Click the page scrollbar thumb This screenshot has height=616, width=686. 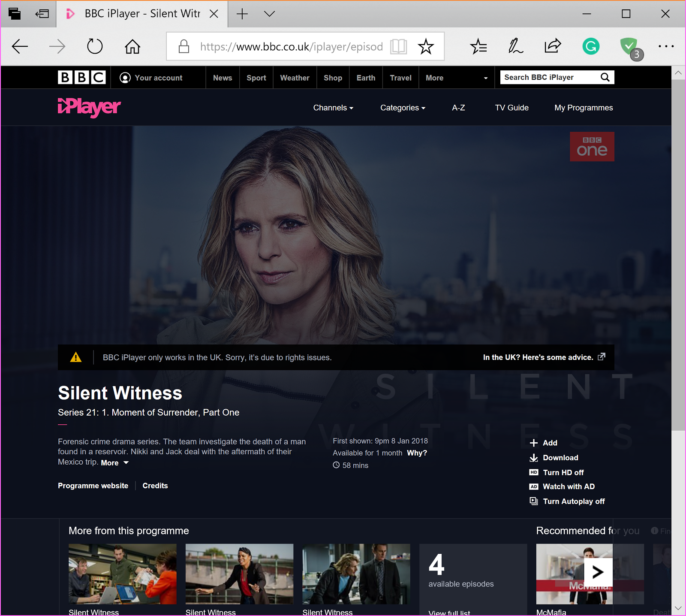tap(678, 255)
